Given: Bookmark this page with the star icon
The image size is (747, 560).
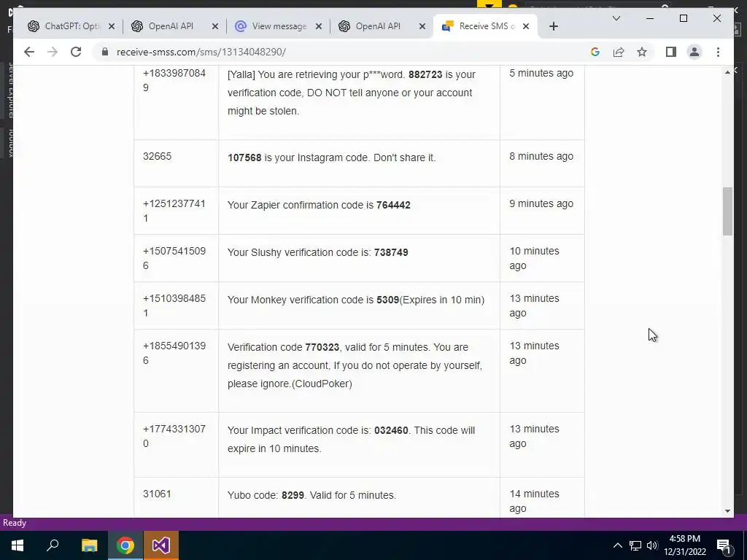Looking at the screenshot, I should [x=642, y=52].
